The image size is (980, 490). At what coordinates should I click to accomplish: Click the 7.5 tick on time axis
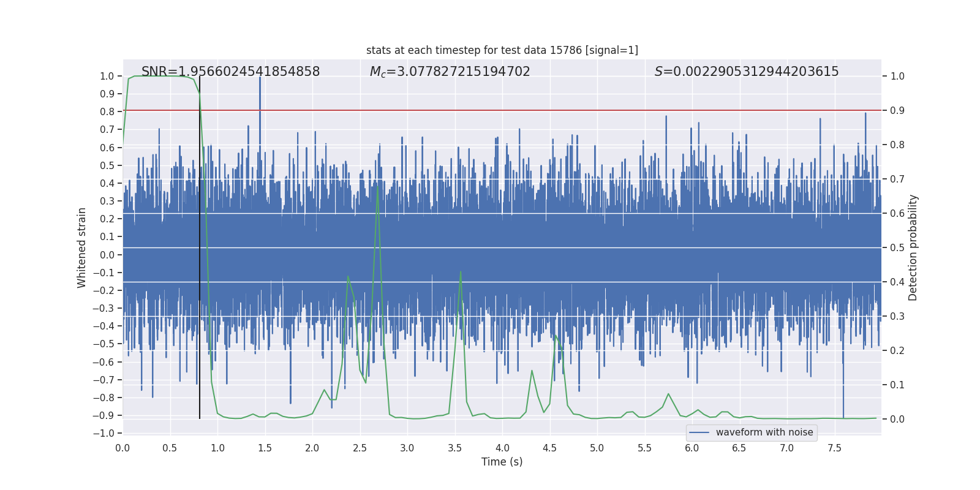coord(834,448)
